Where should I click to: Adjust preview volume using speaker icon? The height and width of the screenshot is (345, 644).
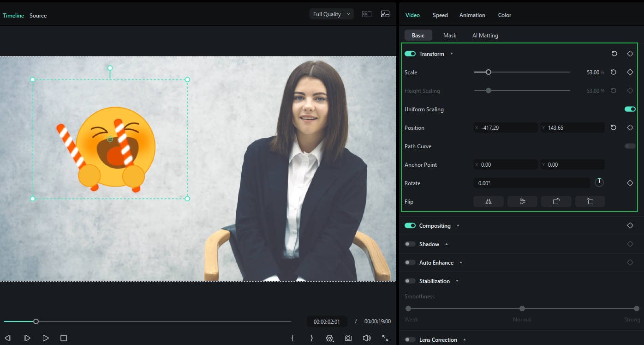coord(366,338)
